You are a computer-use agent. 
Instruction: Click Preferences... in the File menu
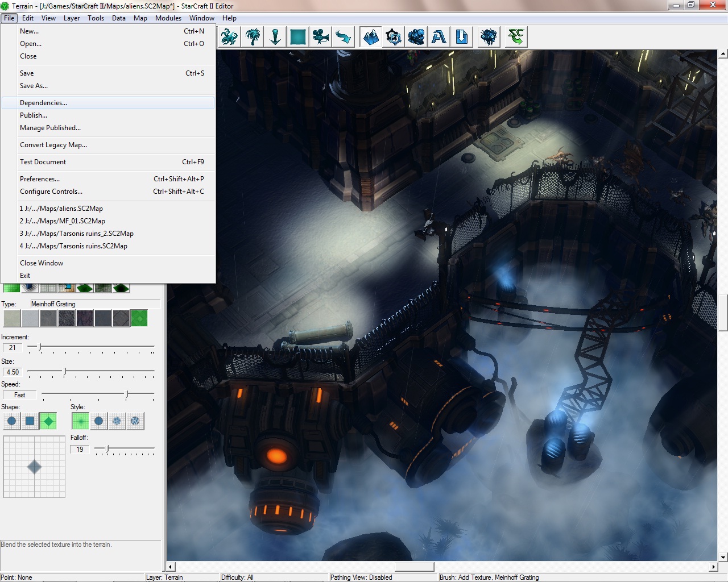40,179
